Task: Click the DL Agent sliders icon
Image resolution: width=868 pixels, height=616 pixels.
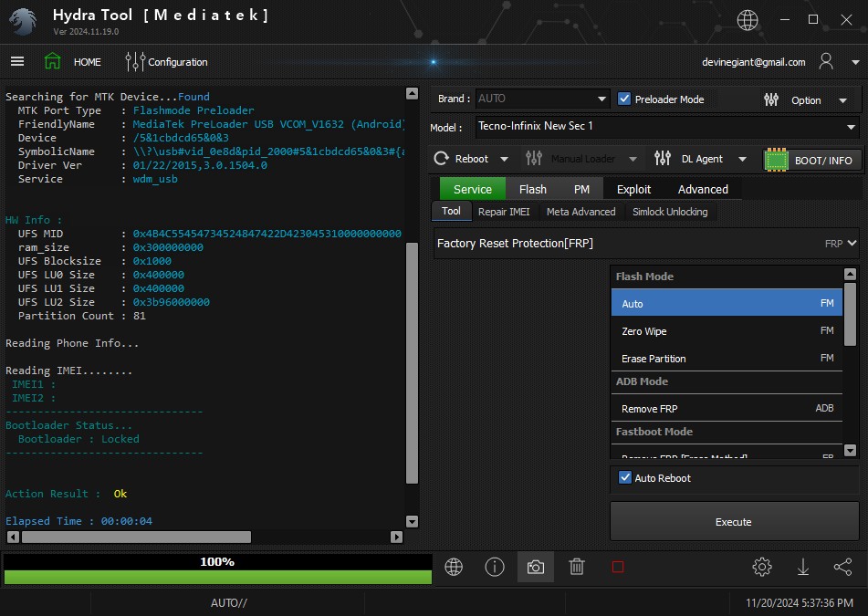Action: tap(663, 159)
